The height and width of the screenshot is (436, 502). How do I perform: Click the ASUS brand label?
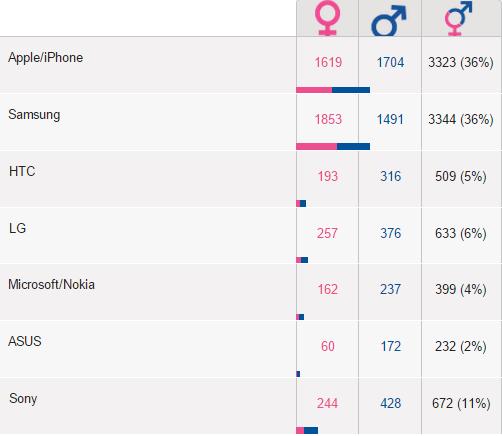click(x=25, y=341)
